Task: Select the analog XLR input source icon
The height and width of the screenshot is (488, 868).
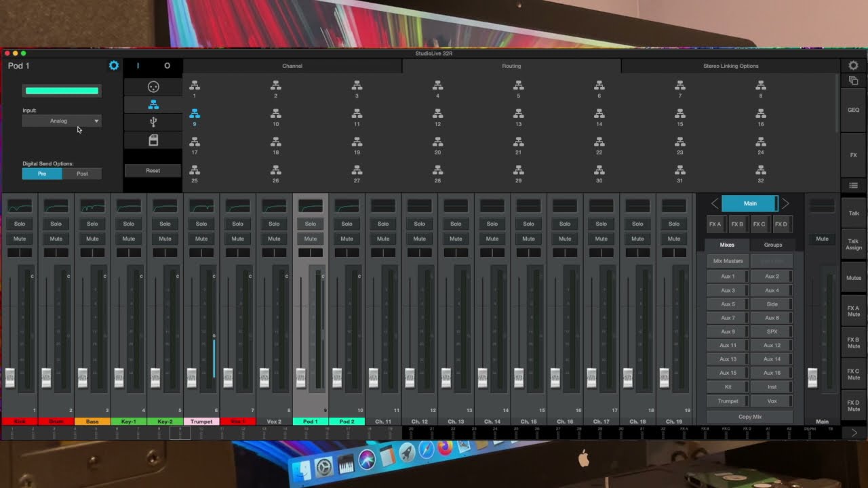Action: point(153,87)
